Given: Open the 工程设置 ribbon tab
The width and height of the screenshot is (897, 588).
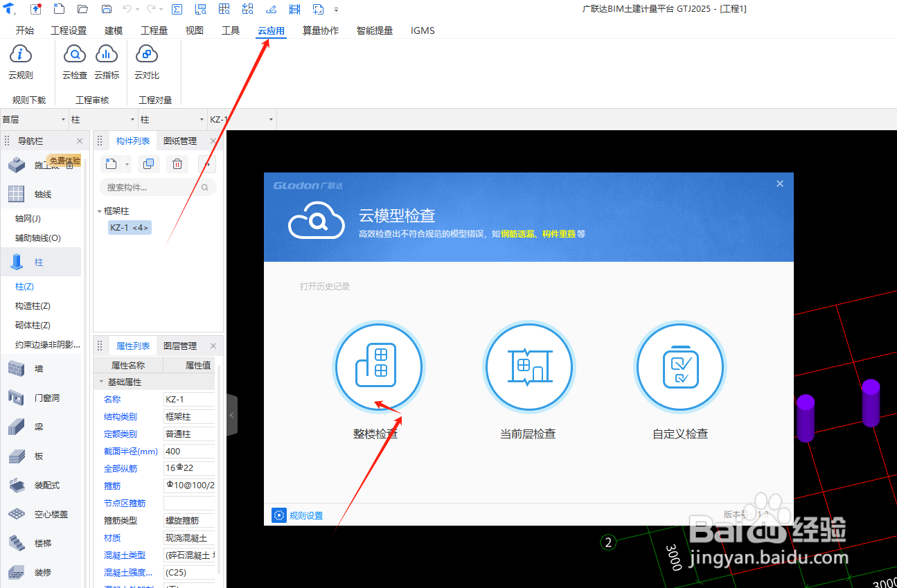Looking at the screenshot, I should click(69, 30).
